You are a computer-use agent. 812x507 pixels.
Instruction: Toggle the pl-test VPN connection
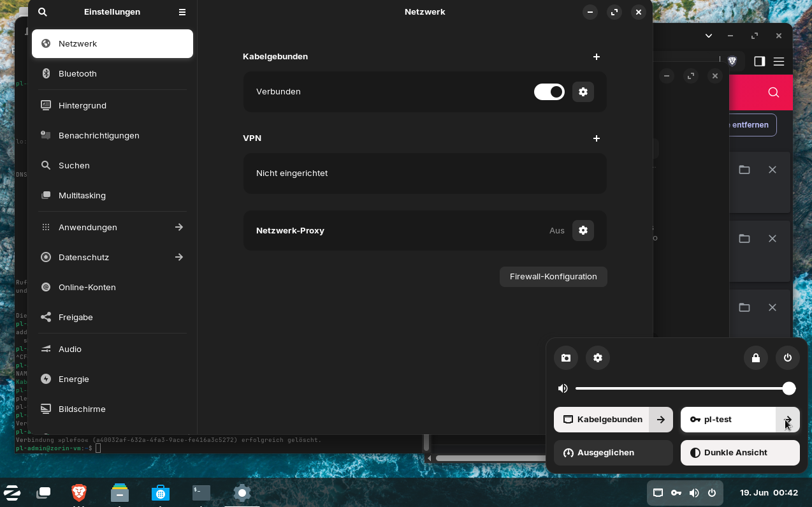pos(727,420)
